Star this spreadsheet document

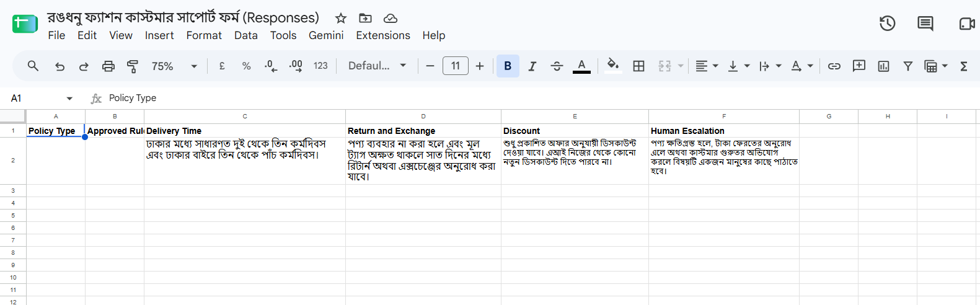[341, 18]
